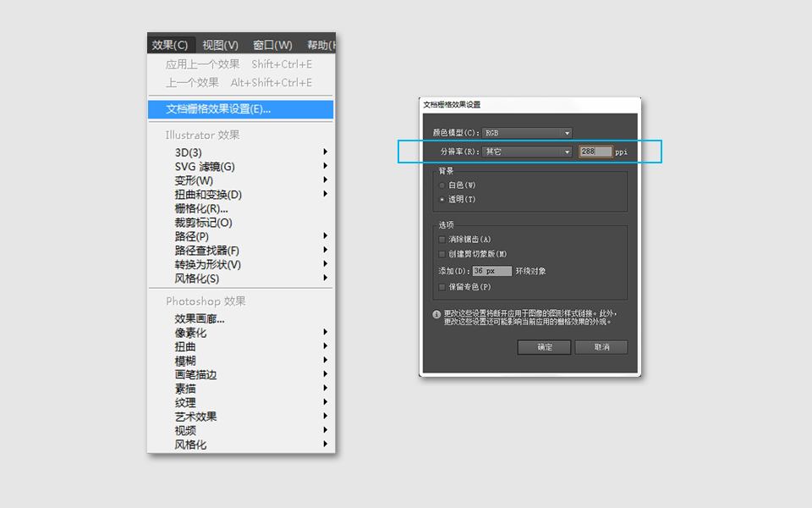Open 视频 submenu

(x=241, y=431)
